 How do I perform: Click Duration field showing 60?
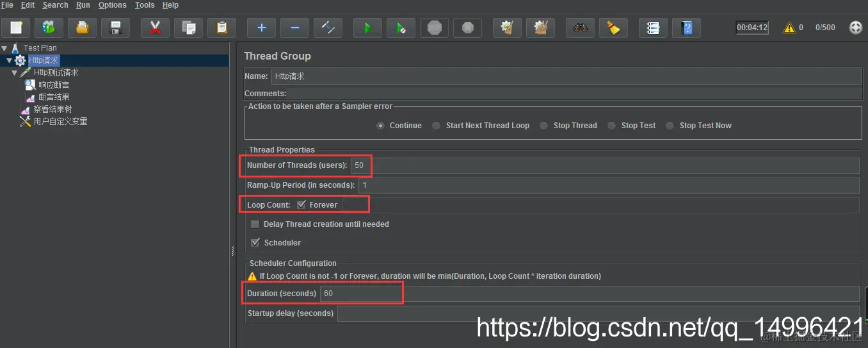(x=590, y=294)
